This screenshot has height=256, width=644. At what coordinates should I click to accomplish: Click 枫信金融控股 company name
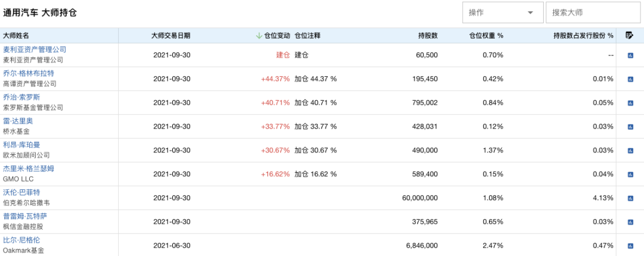click(23, 226)
